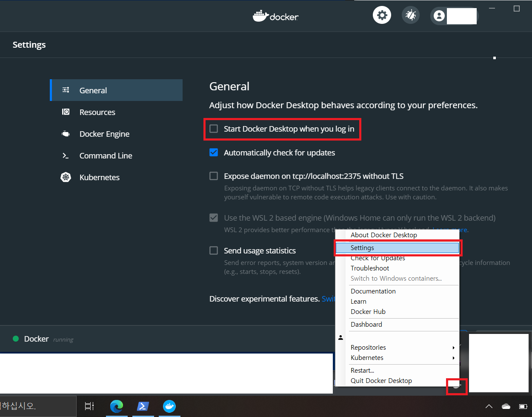Image resolution: width=532 pixels, height=417 pixels.
Task: Click the Kubernetes wheel icon
Action: point(66,177)
